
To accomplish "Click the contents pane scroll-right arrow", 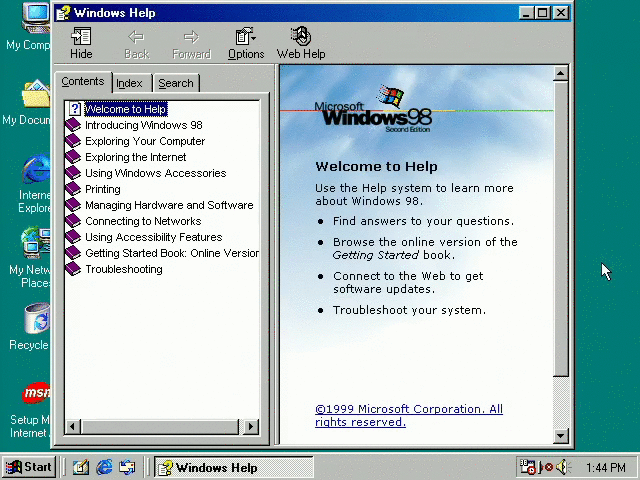I will [251, 427].
